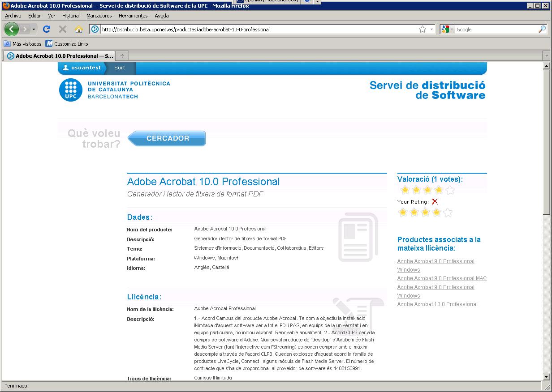Image resolution: width=552 pixels, height=392 pixels.
Task: Go to the home page icon
Action: click(x=79, y=29)
